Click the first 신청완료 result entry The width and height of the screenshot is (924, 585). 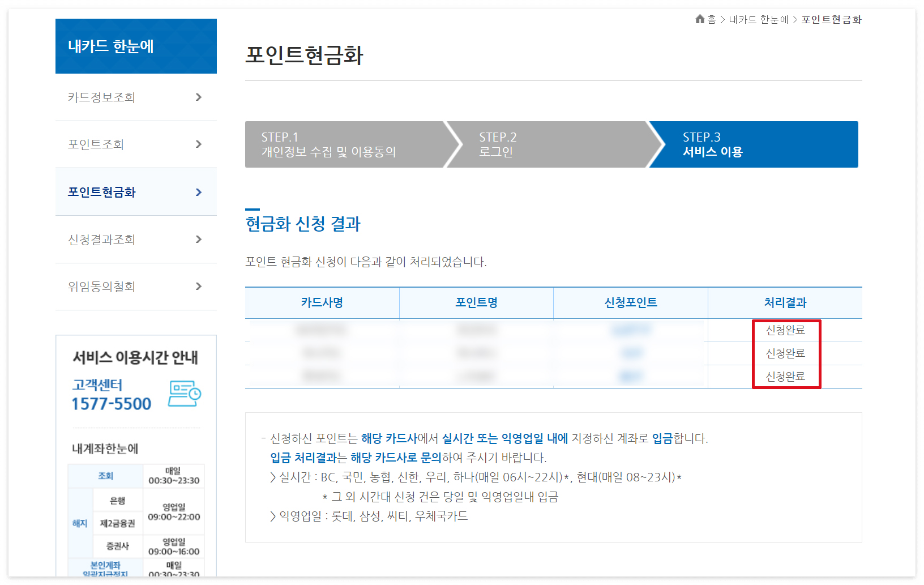tap(786, 330)
